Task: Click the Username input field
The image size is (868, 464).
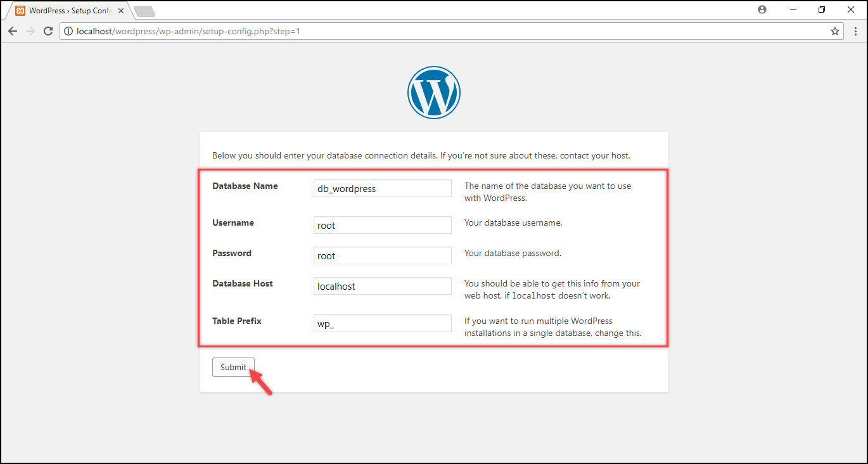Action: pyautogui.click(x=383, y=225)
